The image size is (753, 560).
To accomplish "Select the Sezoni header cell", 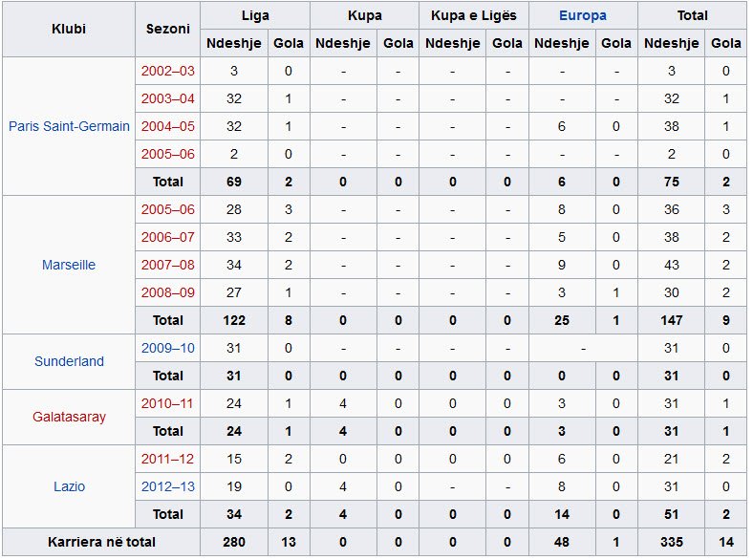I will pyautogui.click(x=167, y=29).
